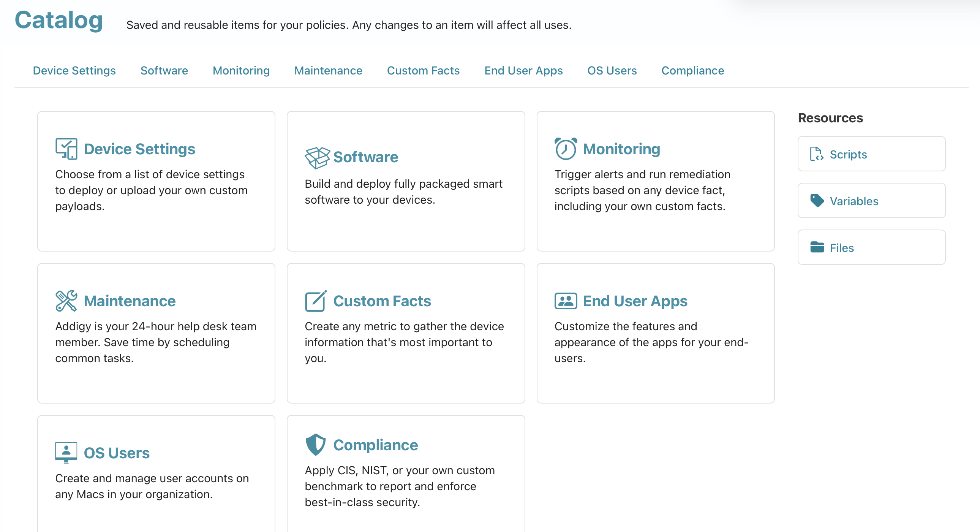Select the Compliance tab
The width and height of the screenshot is (980, 532).
pos(692,70)
